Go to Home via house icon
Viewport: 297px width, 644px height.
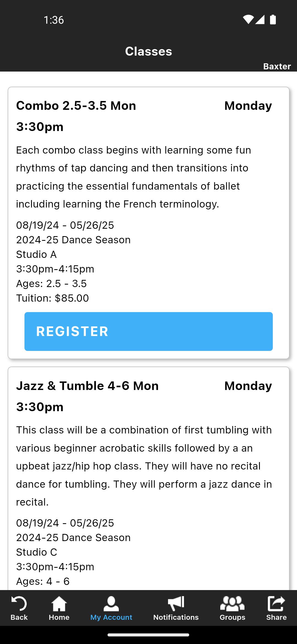tap(59, 604)
